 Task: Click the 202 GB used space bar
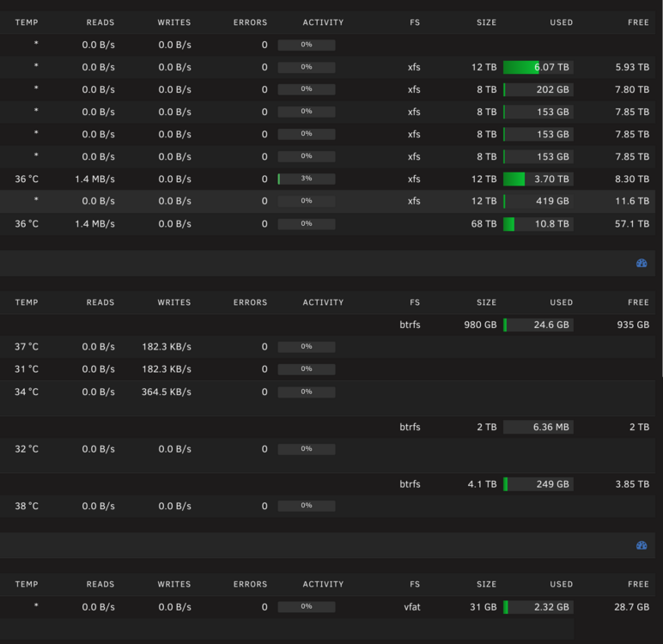tap(538, 89)
